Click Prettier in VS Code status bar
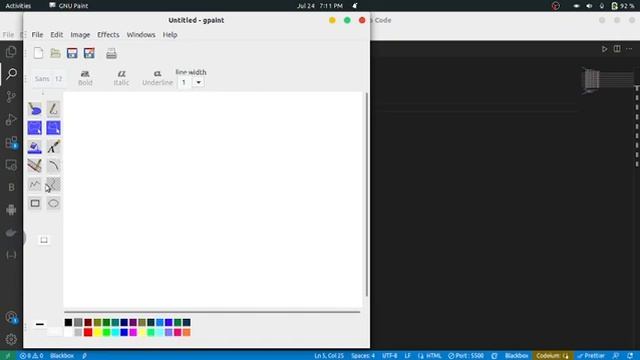The width and height of the screenshot is (640, 360). pyautogui.click(x=591, y=356)
